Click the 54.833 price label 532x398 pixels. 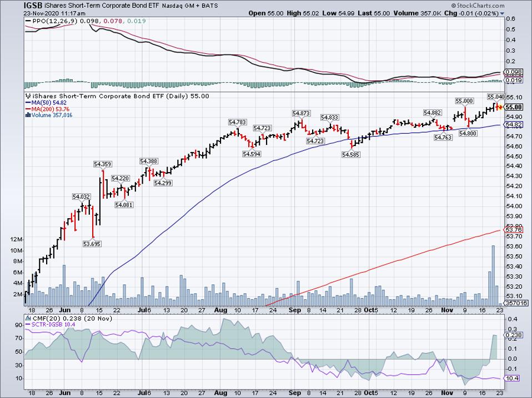(329, 118)
